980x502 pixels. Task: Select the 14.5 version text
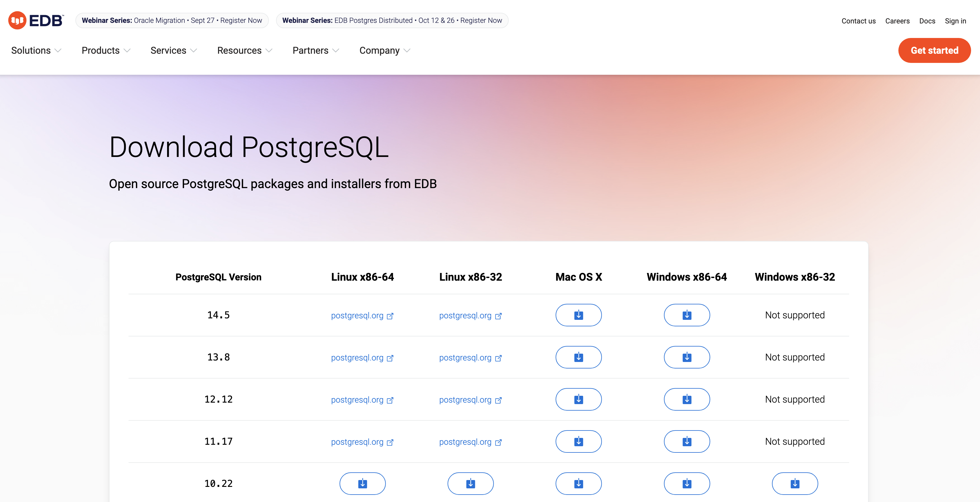pos(218,315)
